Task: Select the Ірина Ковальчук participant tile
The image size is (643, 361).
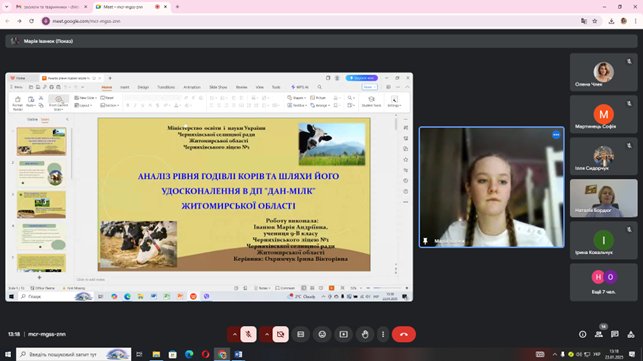Action: coord(604,240)
